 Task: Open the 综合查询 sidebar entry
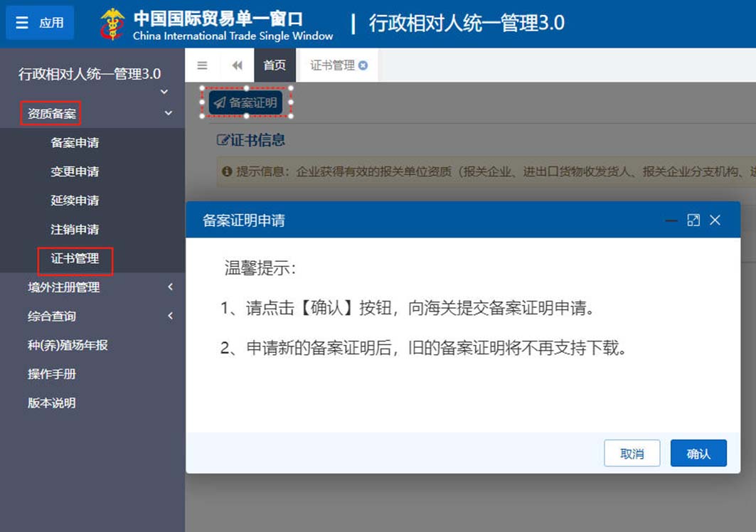coord(52,316)
